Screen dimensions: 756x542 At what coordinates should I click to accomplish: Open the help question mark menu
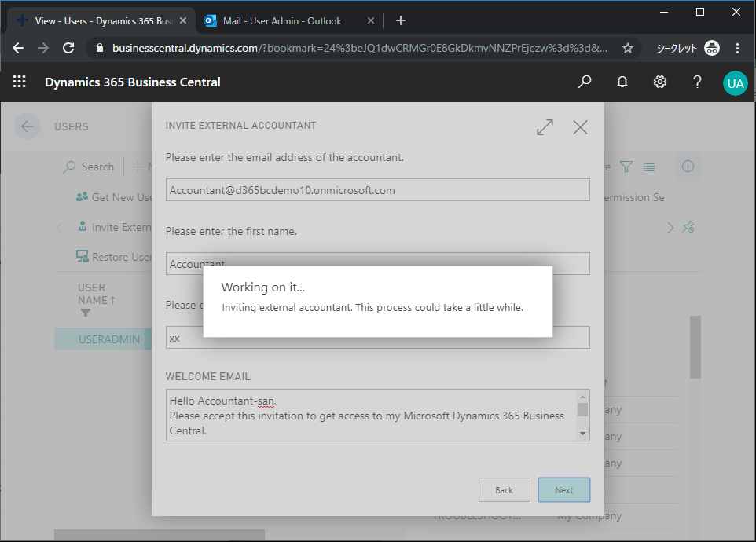click(697, 82)
